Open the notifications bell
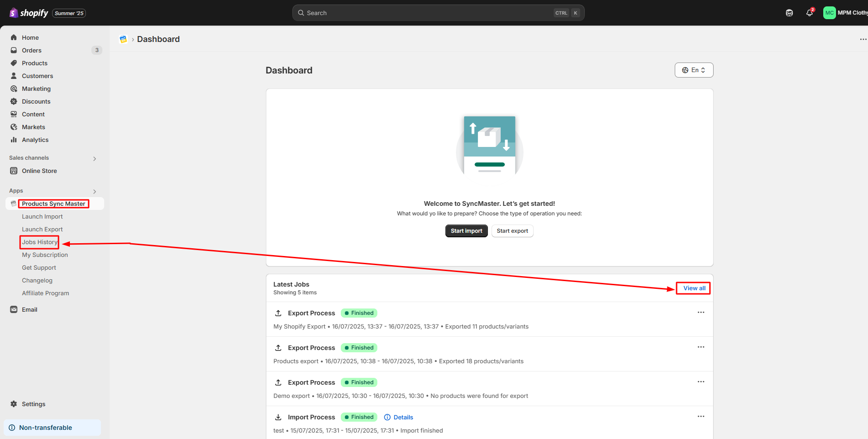 pyautogui.click(x=810, y=13)
